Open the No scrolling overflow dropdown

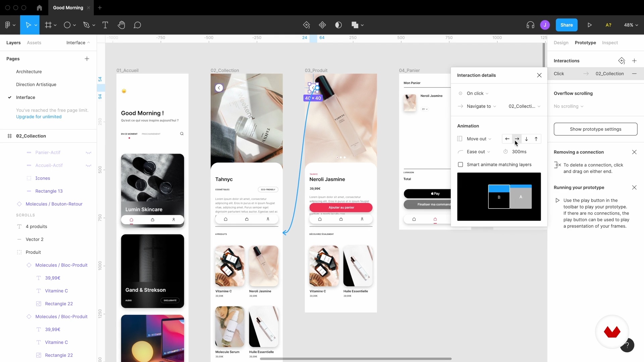(x=569, y=106)
